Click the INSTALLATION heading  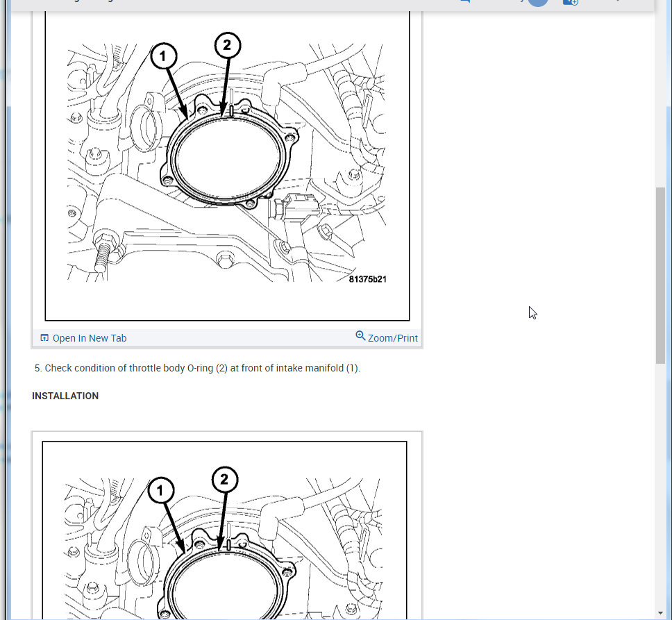pyautogui.click(x=65, y=396)
